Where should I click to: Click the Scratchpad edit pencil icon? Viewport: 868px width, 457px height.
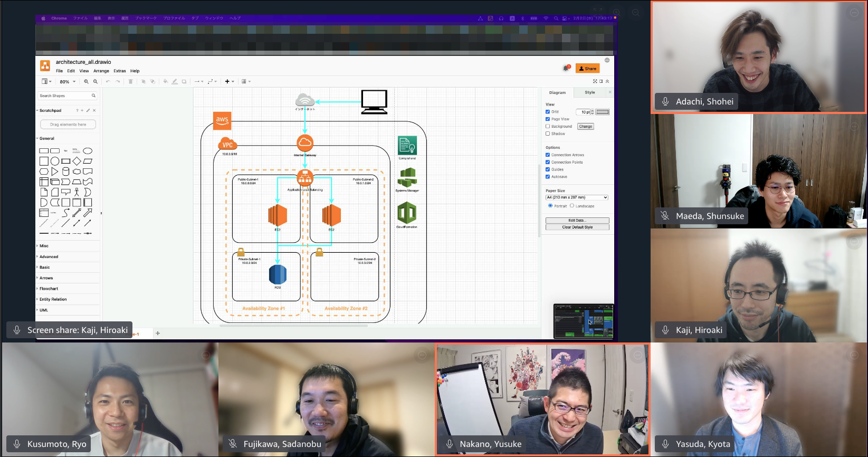point(88,110)
